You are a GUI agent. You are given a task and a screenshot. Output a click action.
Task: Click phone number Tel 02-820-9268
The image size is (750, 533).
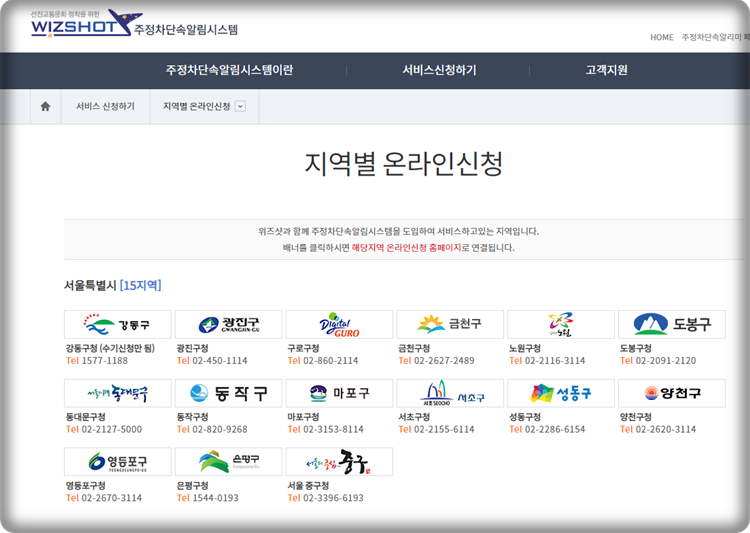pyautogui.click(x=212, y=430)
